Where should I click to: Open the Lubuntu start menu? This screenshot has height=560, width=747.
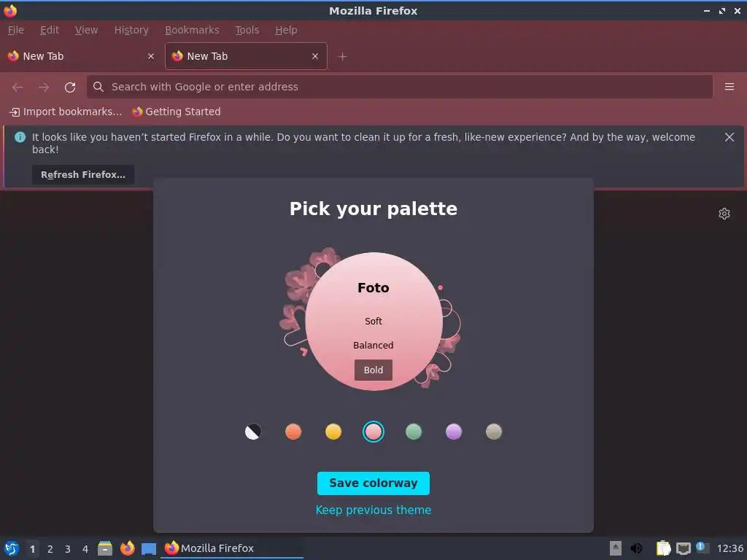12,548
